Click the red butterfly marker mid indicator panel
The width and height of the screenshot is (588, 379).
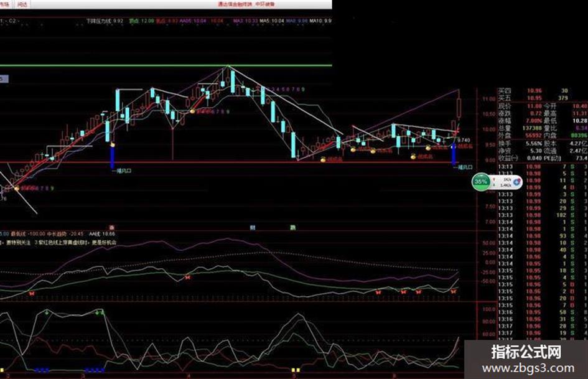187,278
